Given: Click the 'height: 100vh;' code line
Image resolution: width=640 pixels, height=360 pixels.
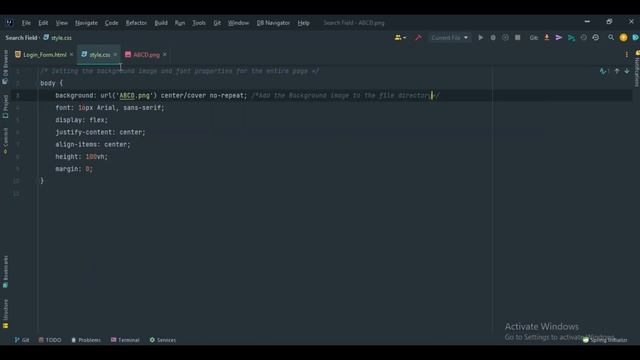Looking at the screenshot, I should (x=82, y=157).
